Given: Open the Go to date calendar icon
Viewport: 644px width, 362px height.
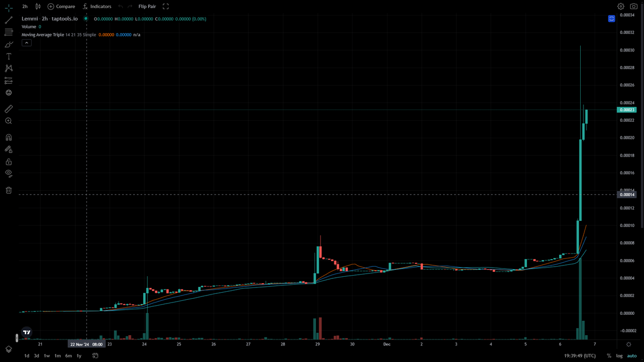Looking at the screenshot, I should point(95,356).
